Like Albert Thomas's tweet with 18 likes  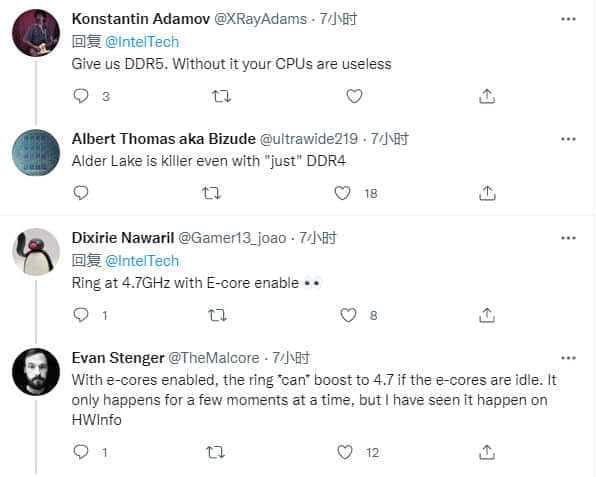[342, 193]
